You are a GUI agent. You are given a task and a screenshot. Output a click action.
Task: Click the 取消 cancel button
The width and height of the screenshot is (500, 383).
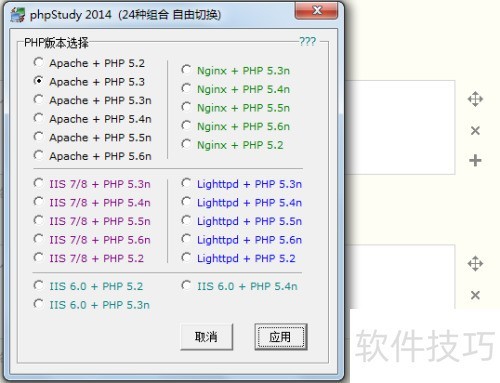tap(206, 337)
